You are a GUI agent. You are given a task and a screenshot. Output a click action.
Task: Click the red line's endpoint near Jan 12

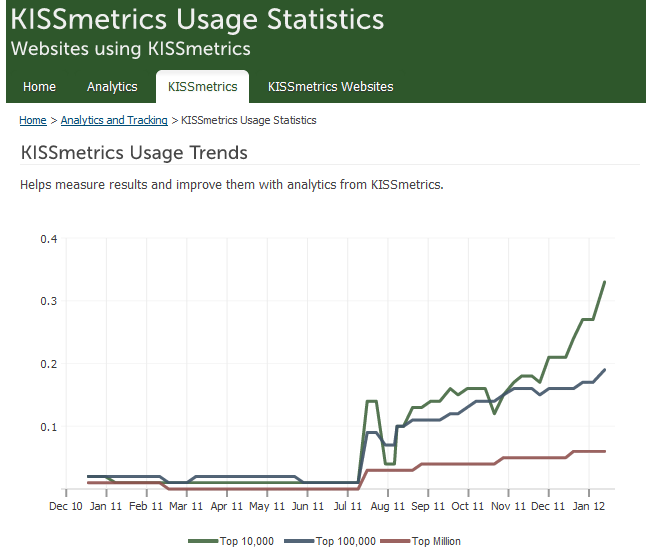coord(605,451)
